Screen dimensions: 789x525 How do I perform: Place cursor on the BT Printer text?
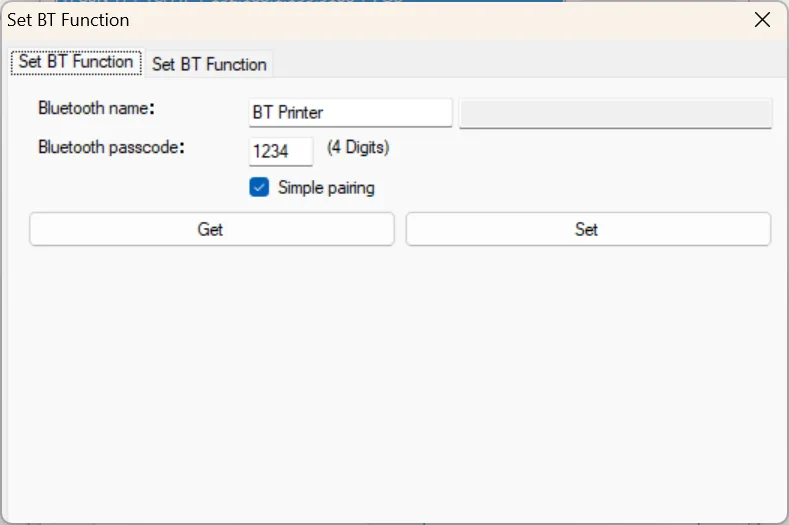(288, 113)
